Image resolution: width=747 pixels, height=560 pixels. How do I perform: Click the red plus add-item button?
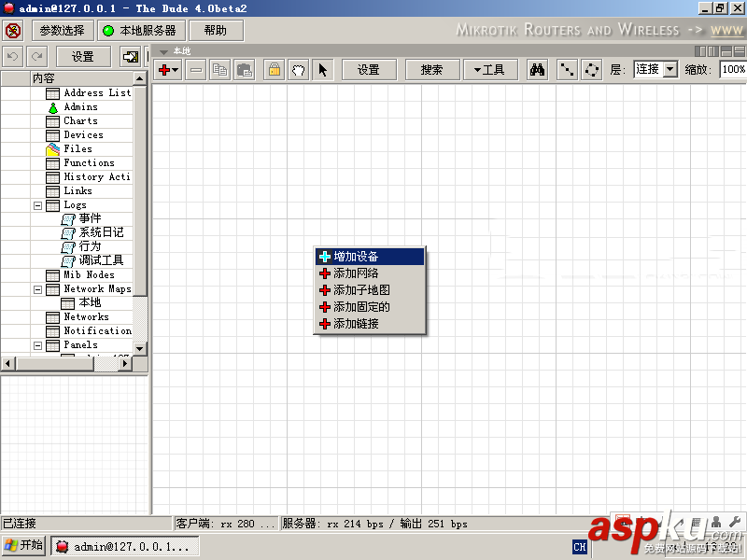(x=168, y=70)
